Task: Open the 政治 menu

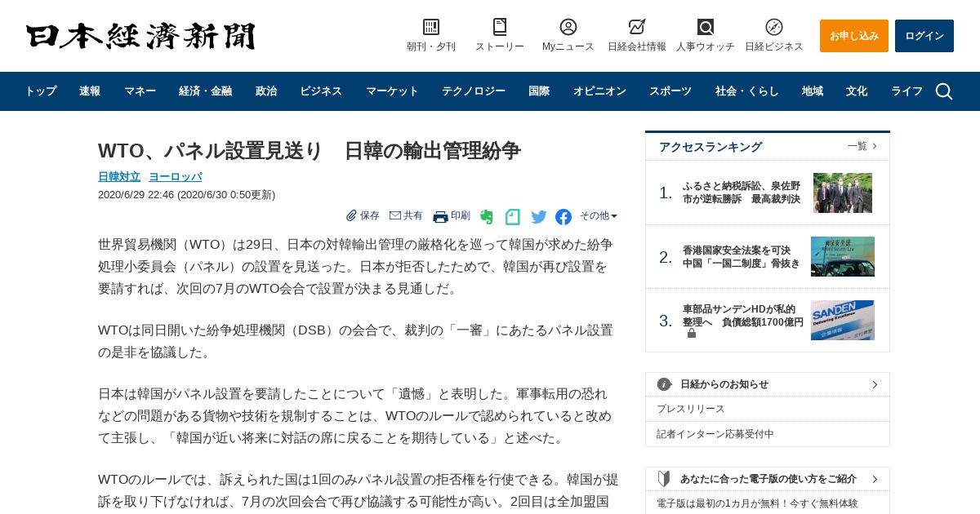Action: [266, 91]
